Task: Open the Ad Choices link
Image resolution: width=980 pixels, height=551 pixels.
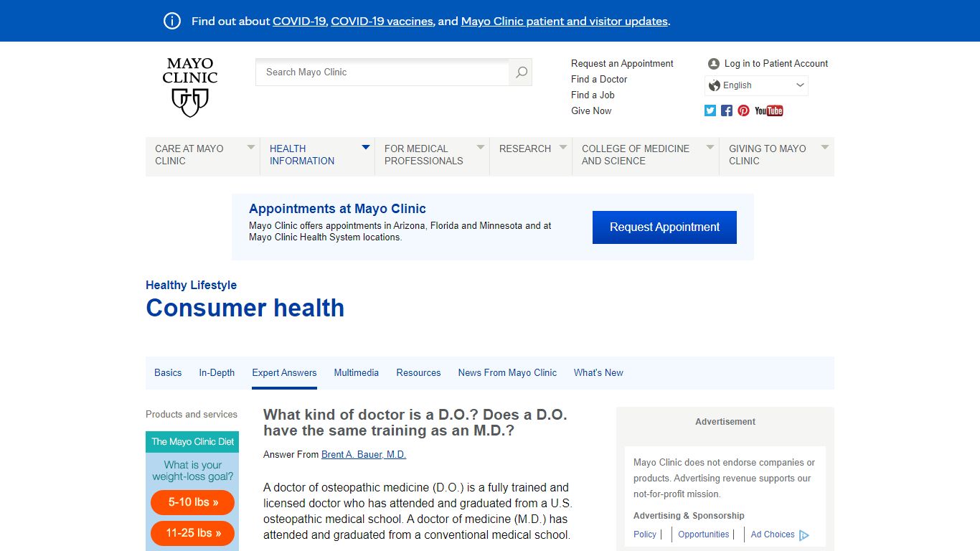Action: tap(773, 534)
